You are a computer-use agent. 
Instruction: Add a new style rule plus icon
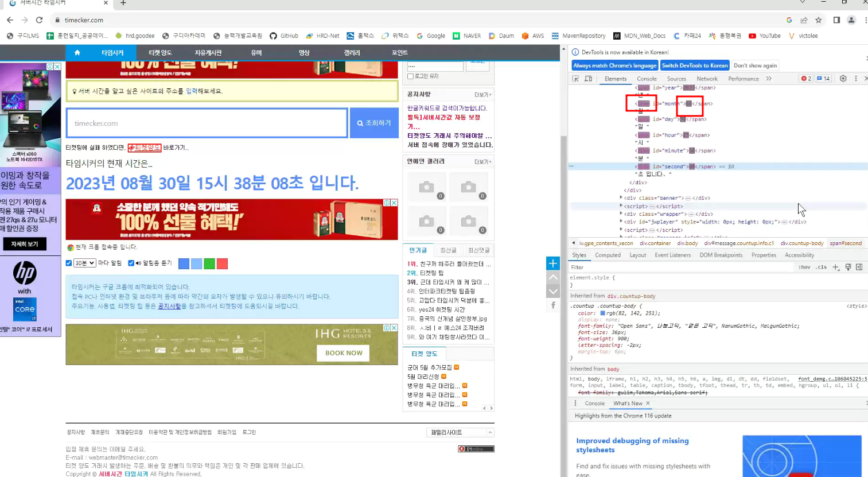[x=836, y=267]
